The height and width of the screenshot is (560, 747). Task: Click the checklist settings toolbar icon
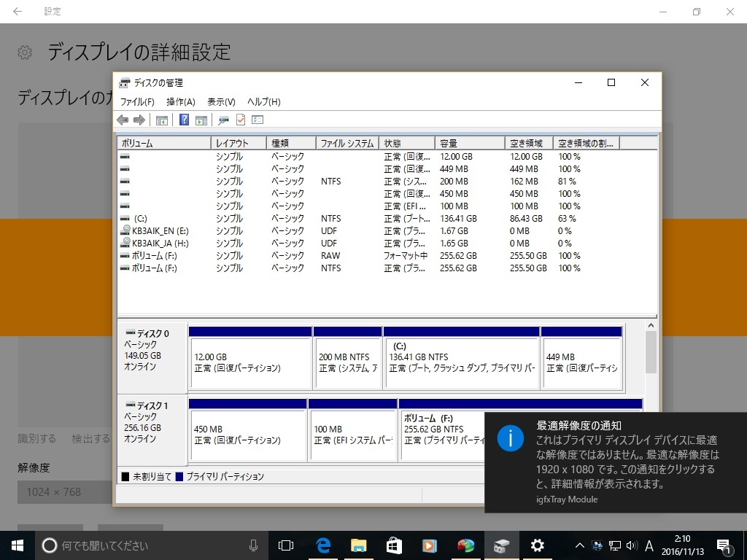[257, 120]
